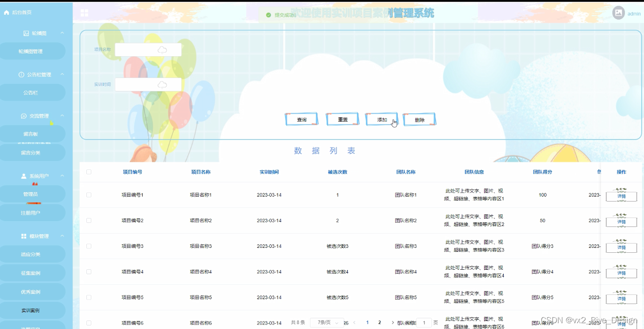Click the cloud icon in 实训时间 field
The height and width of the screenshot is (329, 644).
(x=163, y=85)
